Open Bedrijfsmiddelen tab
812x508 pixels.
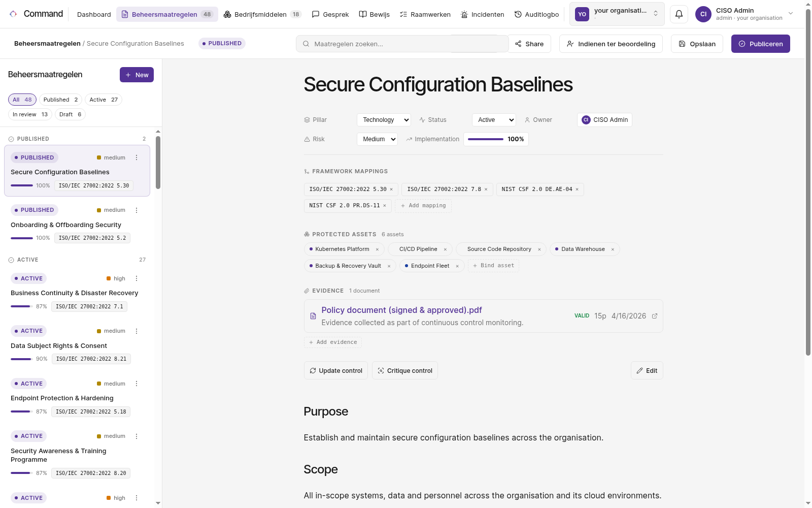[x=262, y=14]
